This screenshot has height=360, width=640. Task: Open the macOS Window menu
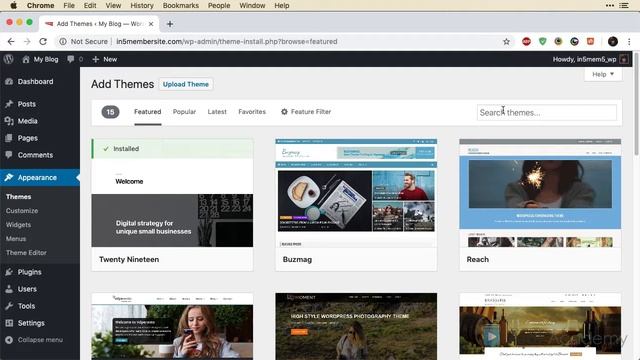[252, 5]
